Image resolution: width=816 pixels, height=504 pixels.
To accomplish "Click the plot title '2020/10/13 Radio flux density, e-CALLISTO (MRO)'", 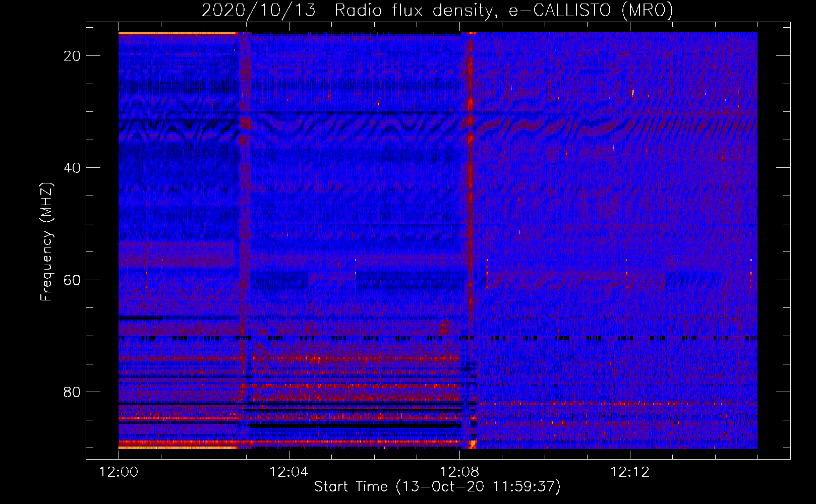I will click(x=437, y=10).
